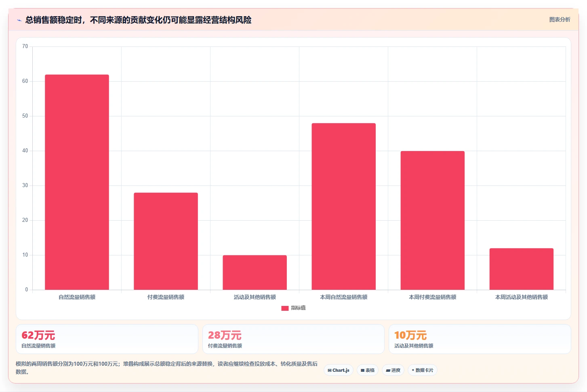Image resolution: width=587 pixels, height=392 pixels.
Task: Click the y-axis value 70
Action: [x=25, y=46]
